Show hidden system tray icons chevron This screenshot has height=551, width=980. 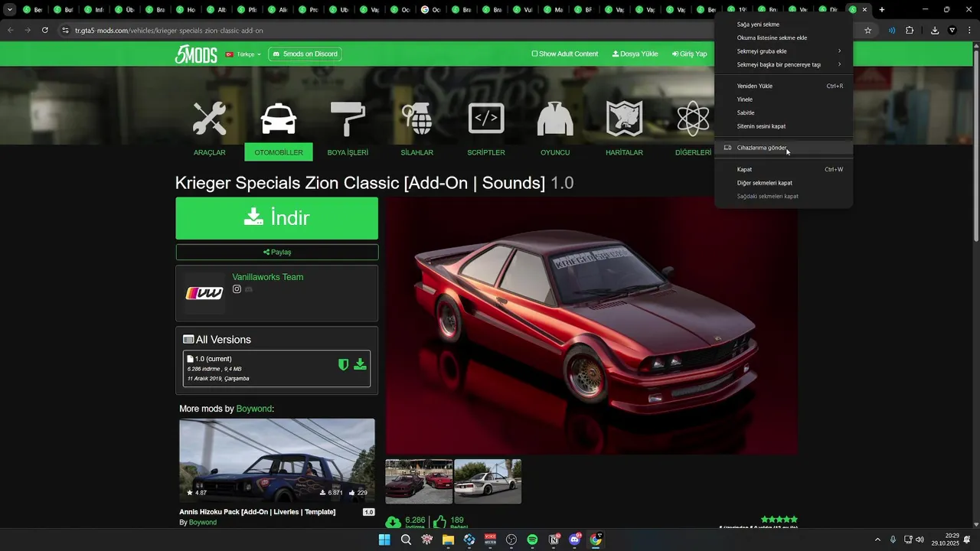[877, 540]
